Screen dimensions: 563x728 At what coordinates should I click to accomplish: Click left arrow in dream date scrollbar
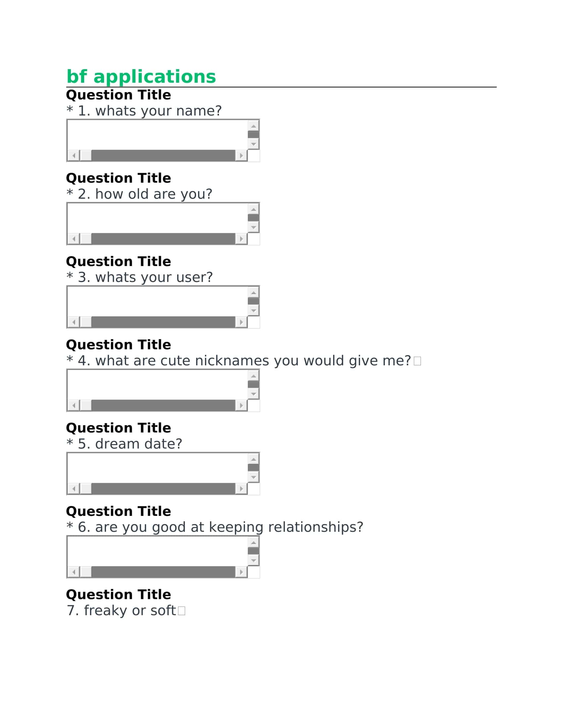pyautogui.click(x=74, y=489)
